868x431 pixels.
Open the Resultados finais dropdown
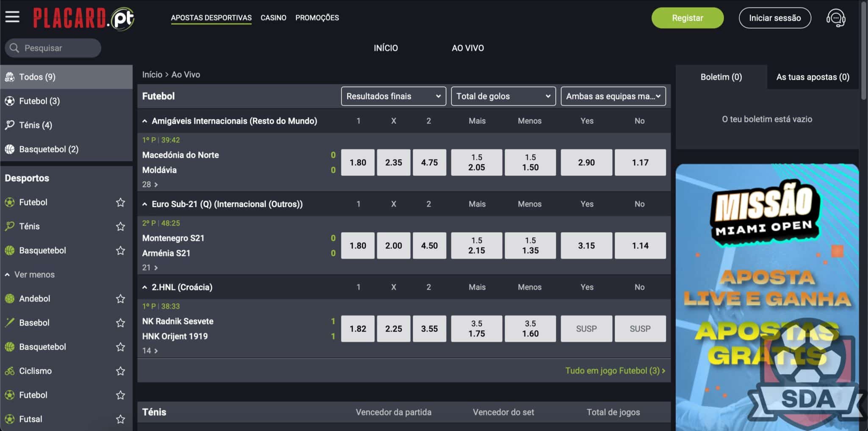[393, 96]
